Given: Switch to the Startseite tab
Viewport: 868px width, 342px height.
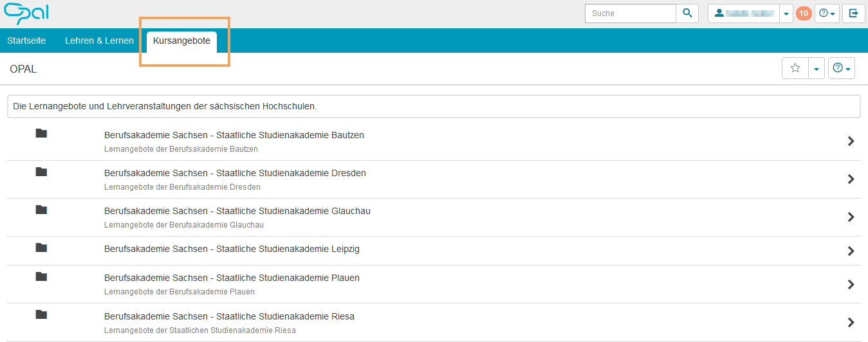Looking at the screenshot, I should coord(26,40).
